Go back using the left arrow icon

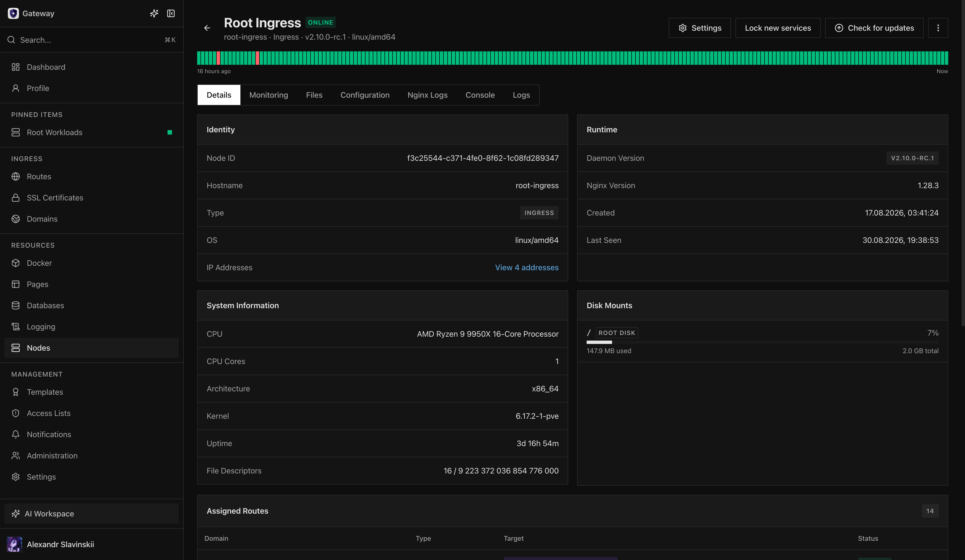[x=207, y=28]
